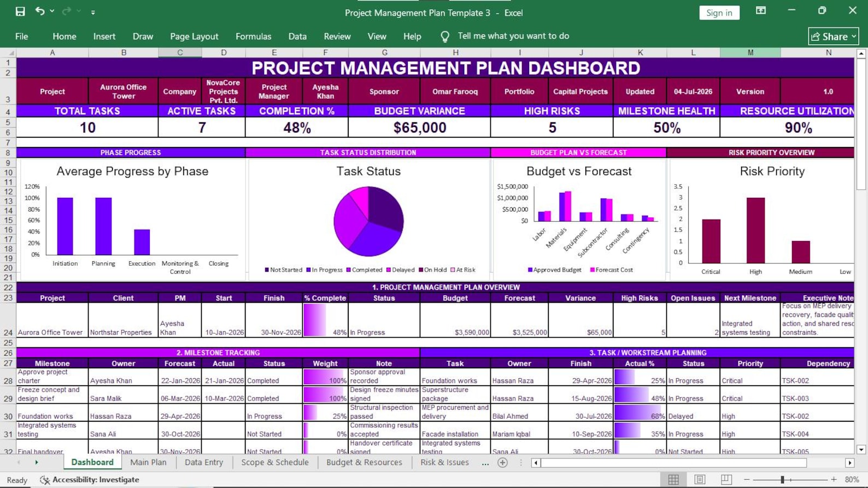Switch to the Main Plan sheet tab
The height and width of the screenshot is (488, 868).
click(148, 462)
